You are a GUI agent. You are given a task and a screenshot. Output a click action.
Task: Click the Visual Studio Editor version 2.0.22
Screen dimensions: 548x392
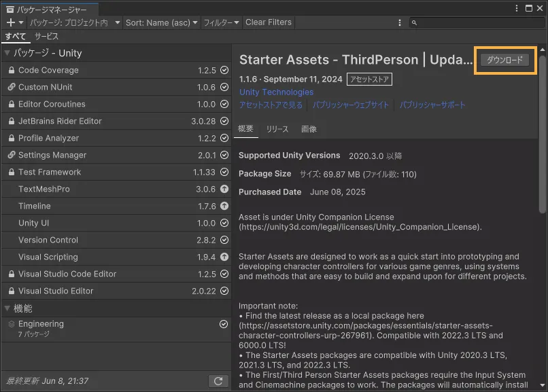204,291
